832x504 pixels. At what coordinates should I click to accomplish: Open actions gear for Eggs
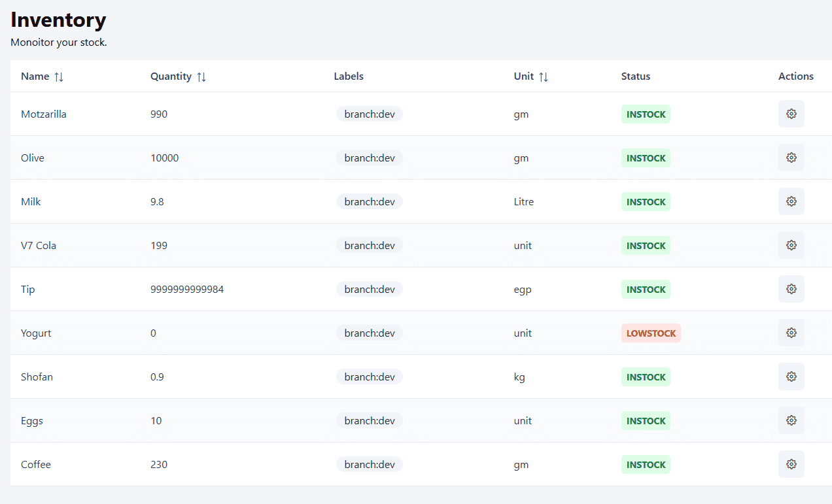click(791, 420)
